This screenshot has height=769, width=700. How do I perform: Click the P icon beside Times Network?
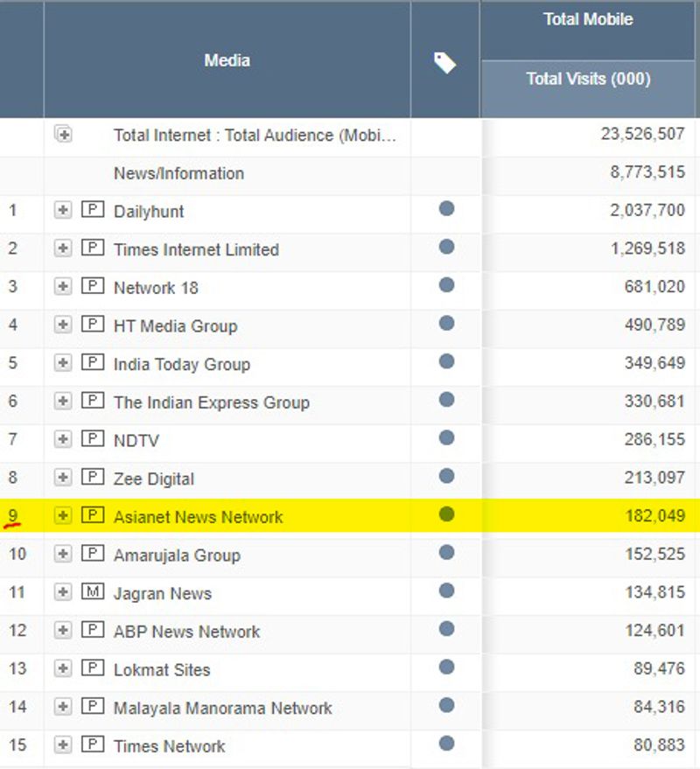pyautogui.click(x=92, y=745)
